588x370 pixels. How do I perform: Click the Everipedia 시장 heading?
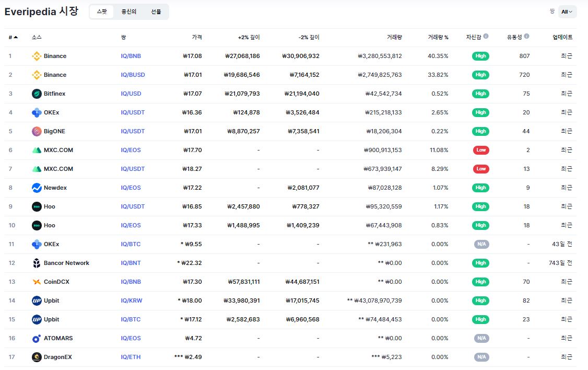(x=41, y=11)
